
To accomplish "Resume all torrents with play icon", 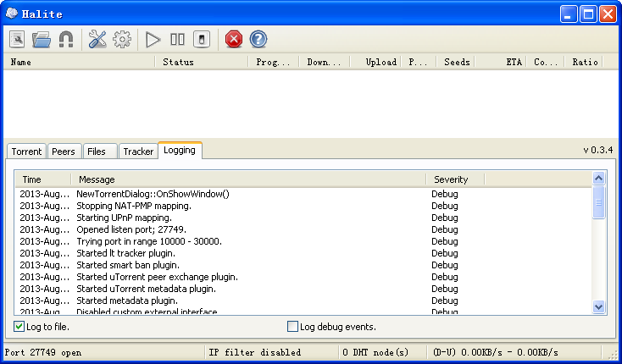I will 153,39.
